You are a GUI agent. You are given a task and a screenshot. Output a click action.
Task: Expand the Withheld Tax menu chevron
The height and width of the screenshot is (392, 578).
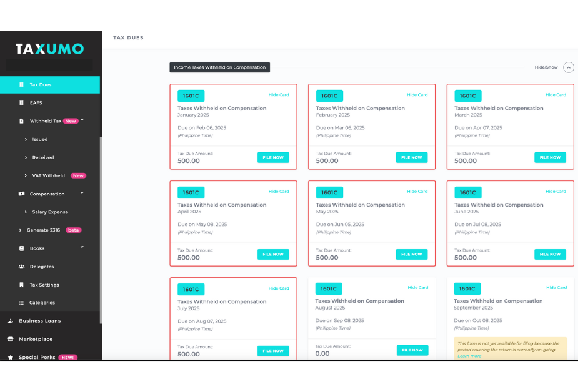point(82,120)
